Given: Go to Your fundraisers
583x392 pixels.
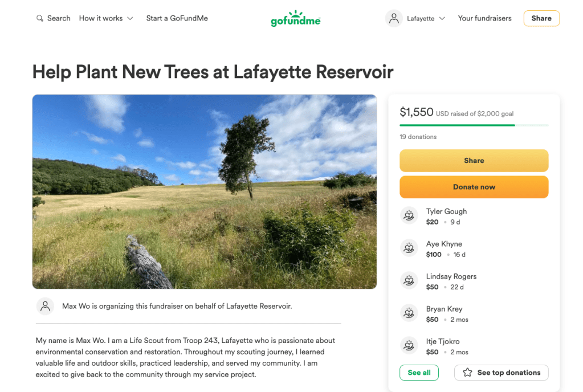Looking at the screenshot, I should (484, 18).
